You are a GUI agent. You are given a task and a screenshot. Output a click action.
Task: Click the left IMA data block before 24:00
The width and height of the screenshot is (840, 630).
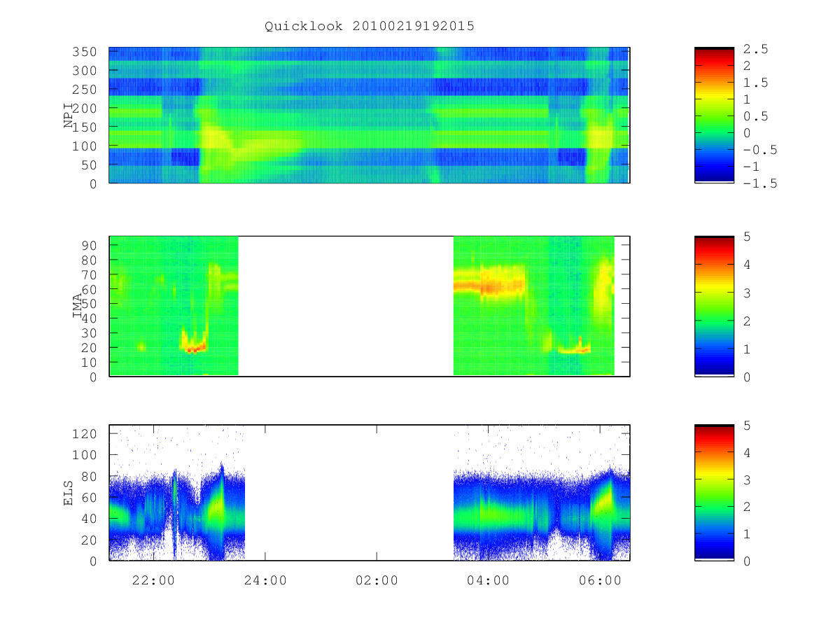pos(174,306)
